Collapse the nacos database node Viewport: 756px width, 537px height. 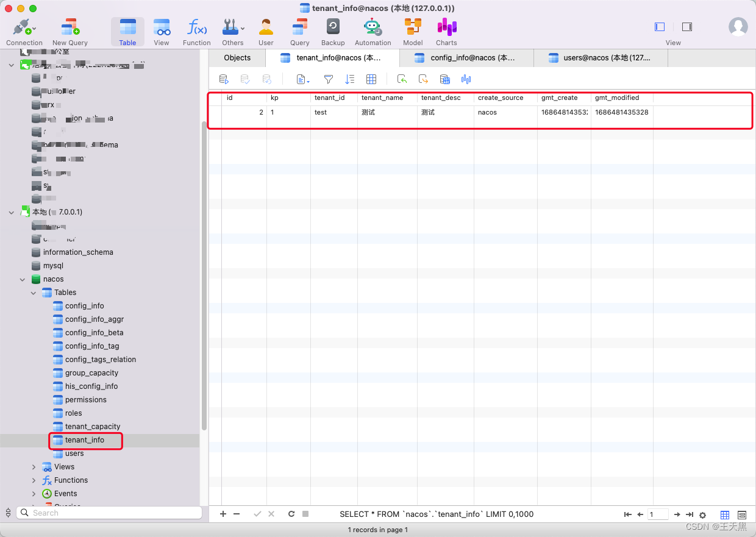23,279
